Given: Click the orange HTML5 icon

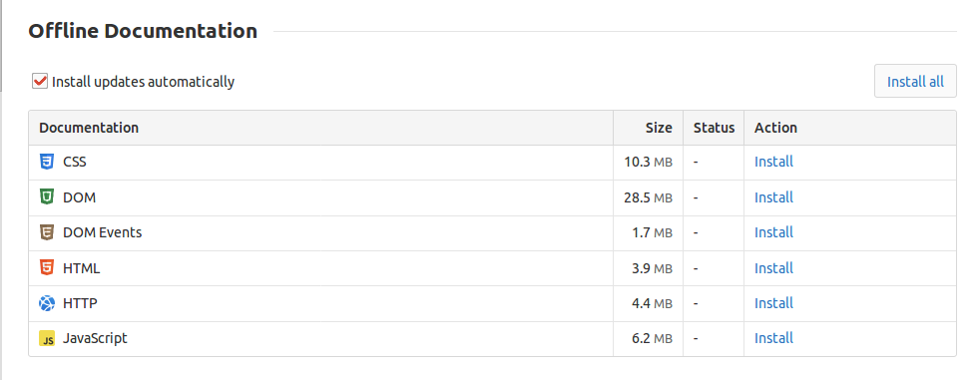Looking at the screenshot, I should [47, 268].
